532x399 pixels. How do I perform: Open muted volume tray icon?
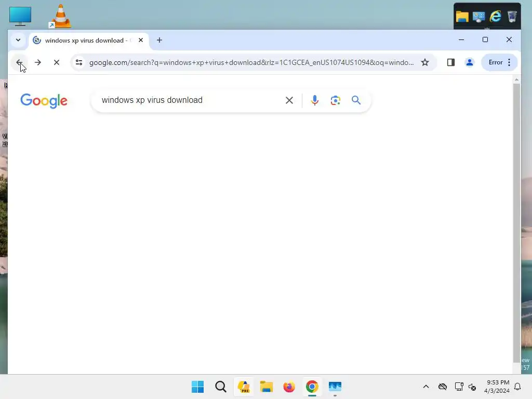click(472, 387)
